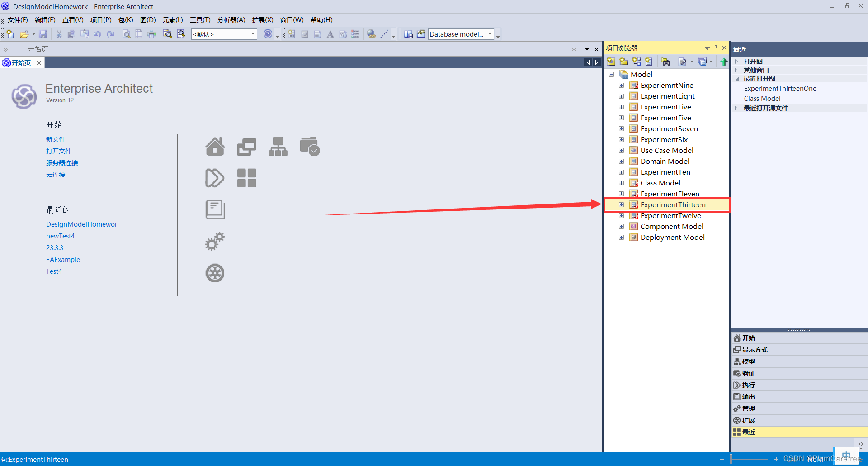Click the overlapping-windows 显示方式 portal icon
The image size is (868, 466).
pyautogui.click(x=246, y=146)
